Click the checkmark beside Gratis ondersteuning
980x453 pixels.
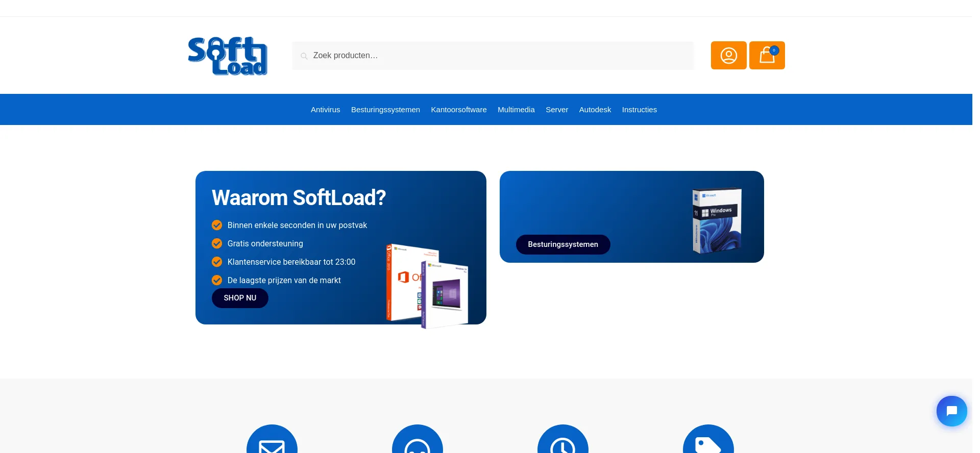(x=217, y=243)
